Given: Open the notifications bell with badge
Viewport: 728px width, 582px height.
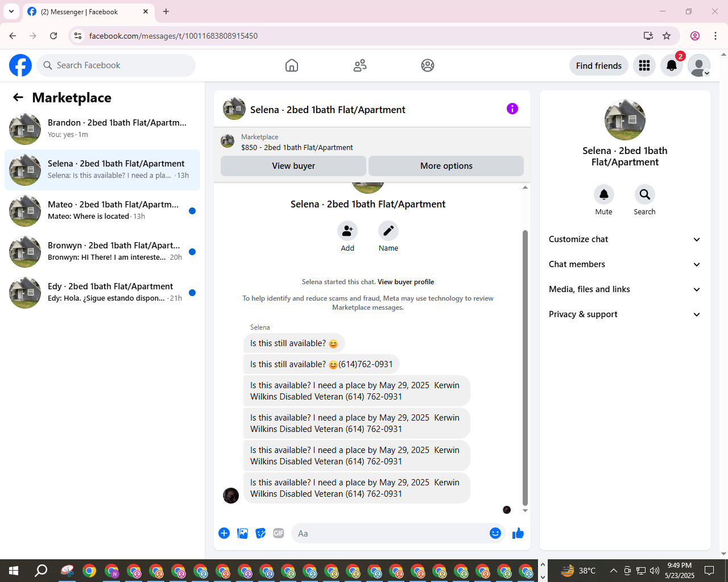Looking at the screenshot, I should tap(672, 65).
